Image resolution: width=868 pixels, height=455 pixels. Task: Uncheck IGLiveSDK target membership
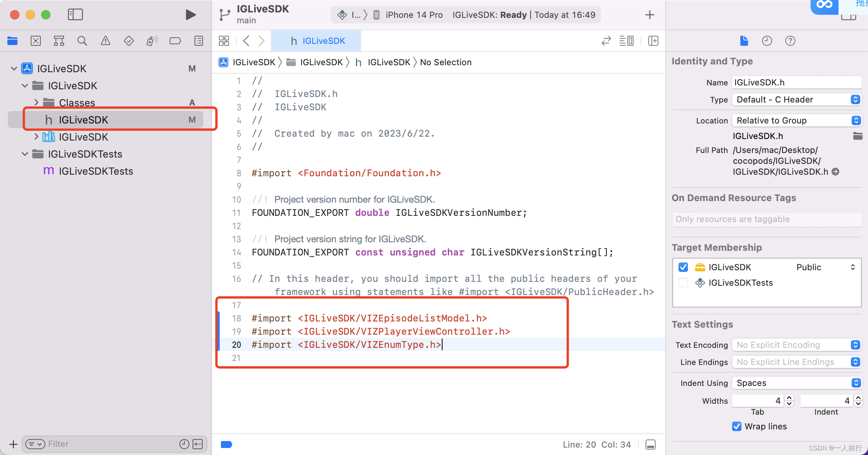pos(683,267)
